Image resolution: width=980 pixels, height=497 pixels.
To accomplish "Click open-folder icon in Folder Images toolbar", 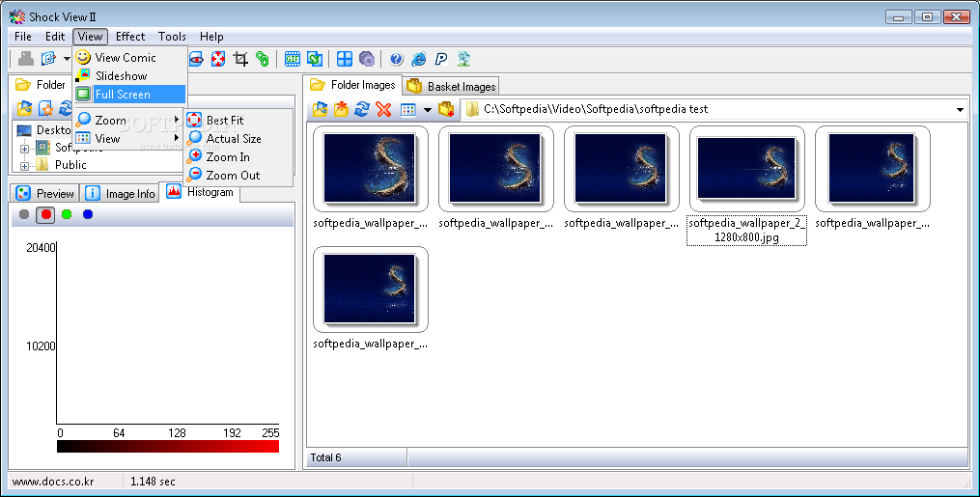I will click(320, 110).
